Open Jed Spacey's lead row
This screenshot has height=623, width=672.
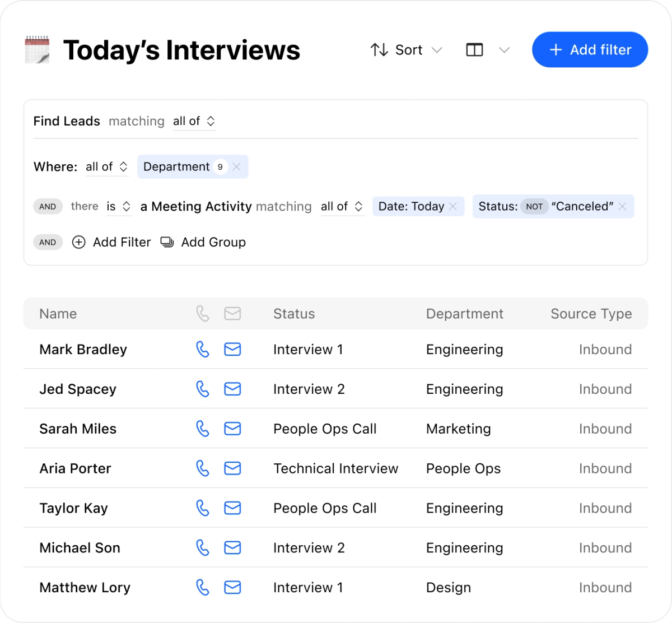(x=336, y=389)
